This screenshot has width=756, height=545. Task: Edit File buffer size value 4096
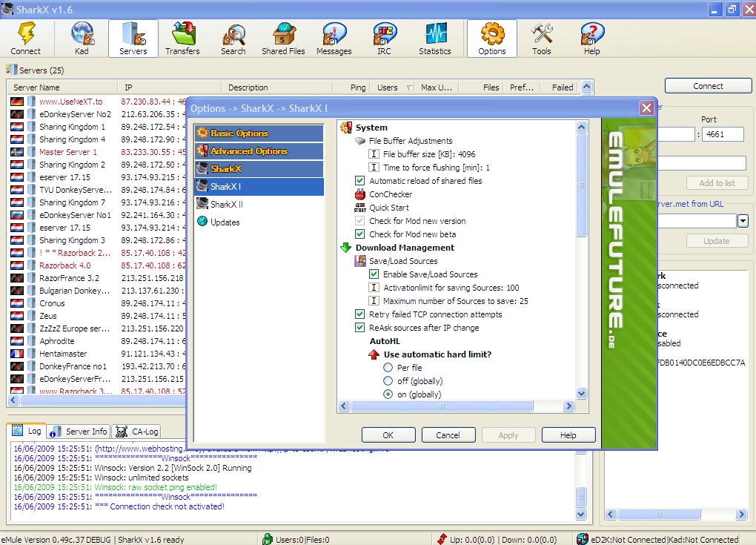tap(429, 154)
